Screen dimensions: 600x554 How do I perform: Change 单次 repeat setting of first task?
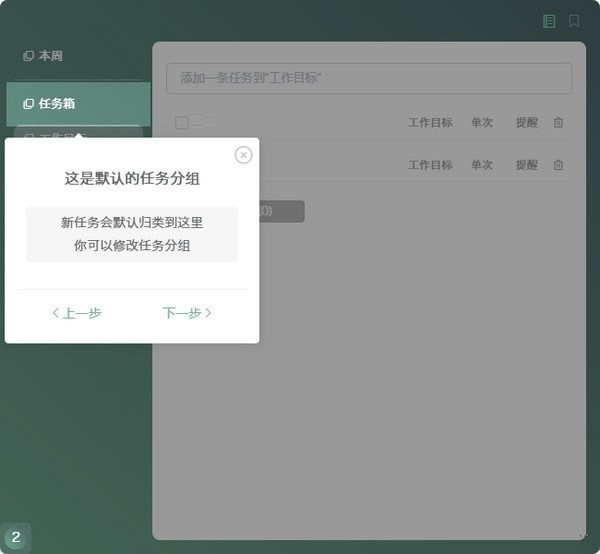coord(482,122)
